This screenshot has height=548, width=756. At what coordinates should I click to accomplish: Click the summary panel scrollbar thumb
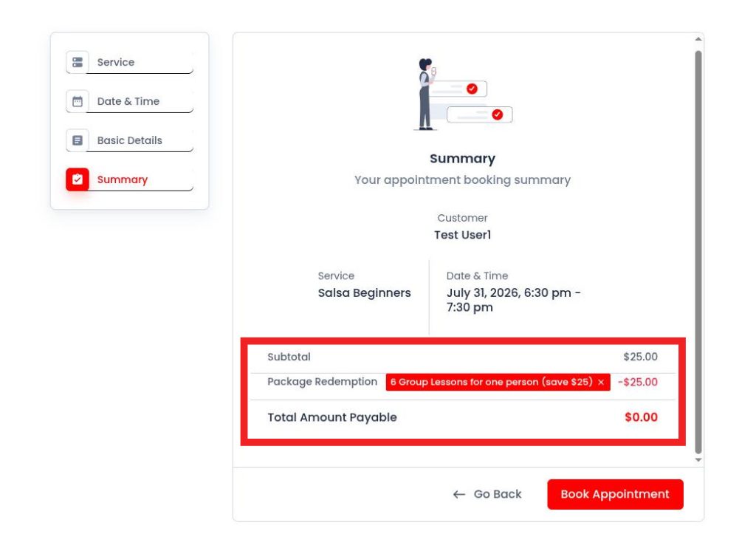pos(698,252)
